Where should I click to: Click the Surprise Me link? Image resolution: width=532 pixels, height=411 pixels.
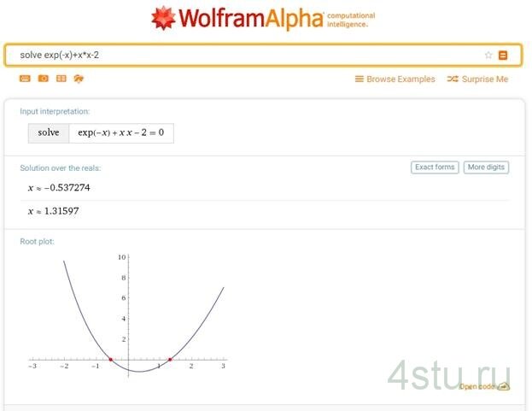tap(476, 79)
